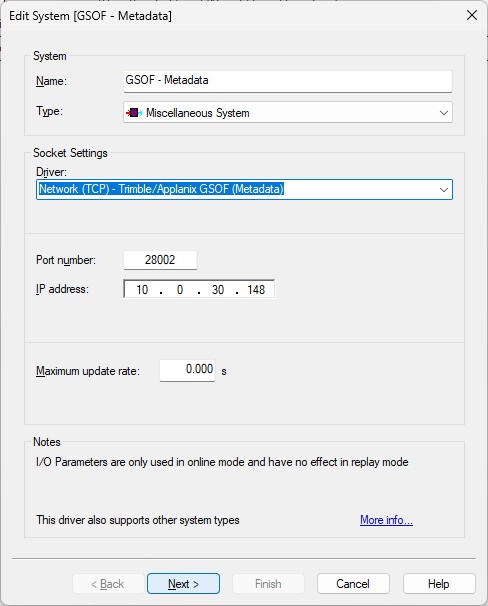The image size is (488, 606).
Task: Expand the Type dropdown arrow
Action: click(x=444, y=113)
